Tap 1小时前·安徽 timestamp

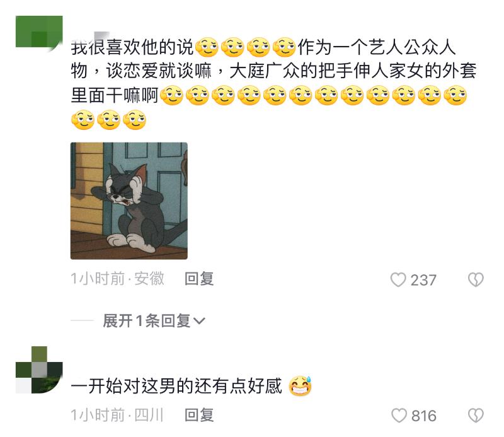tap(117, 279)
